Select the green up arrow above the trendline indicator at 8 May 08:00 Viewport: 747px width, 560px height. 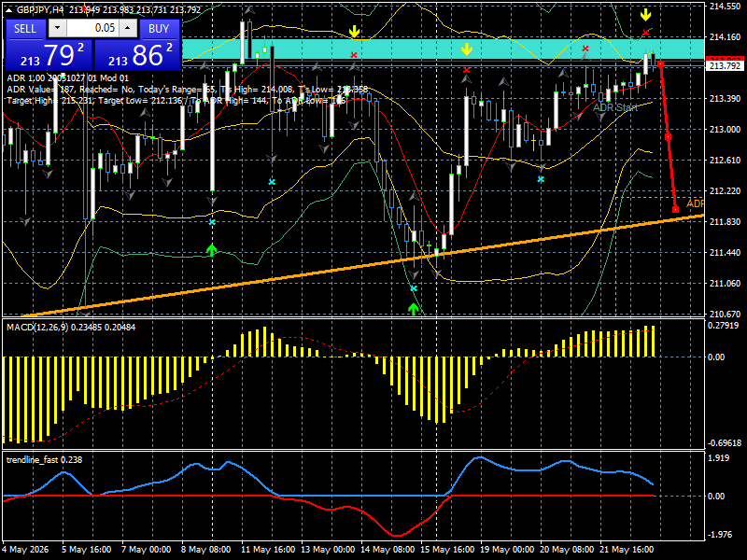point(212,249)
